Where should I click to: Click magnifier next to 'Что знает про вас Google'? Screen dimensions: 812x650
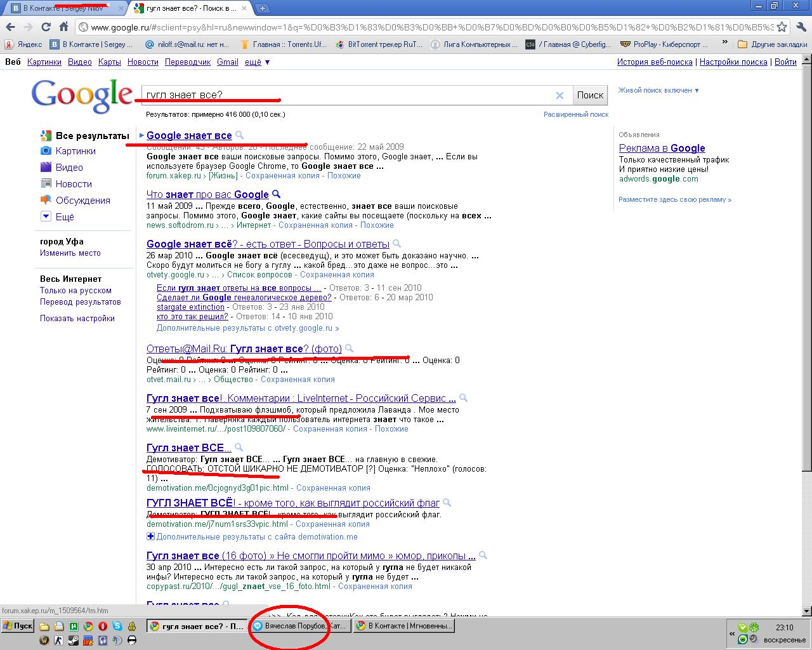coord(276,194)
